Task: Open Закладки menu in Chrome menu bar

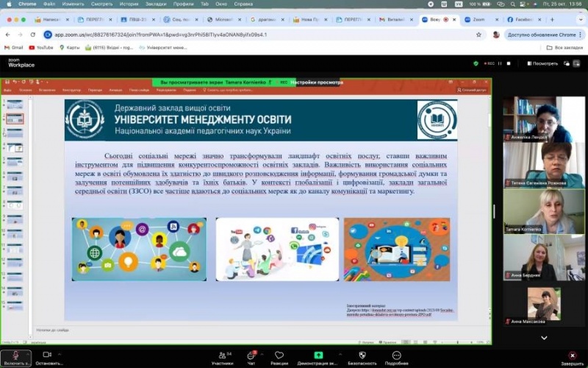Action: (155, 4)
